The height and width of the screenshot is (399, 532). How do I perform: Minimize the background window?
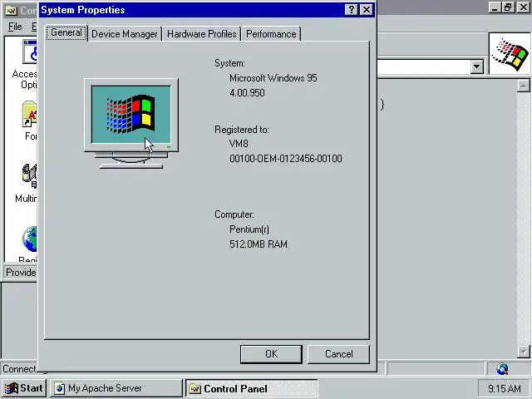tap(495, 7)
